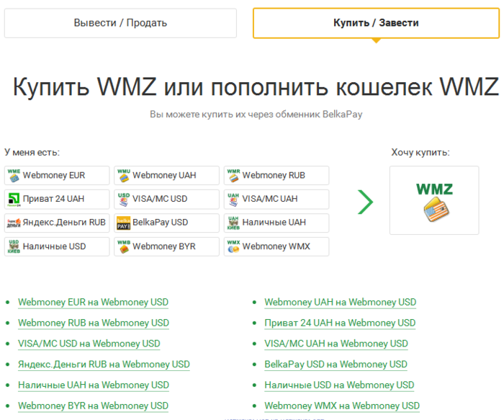Click the У меня есть label
The width and height of the screenshot is (504, 420).
32,152
